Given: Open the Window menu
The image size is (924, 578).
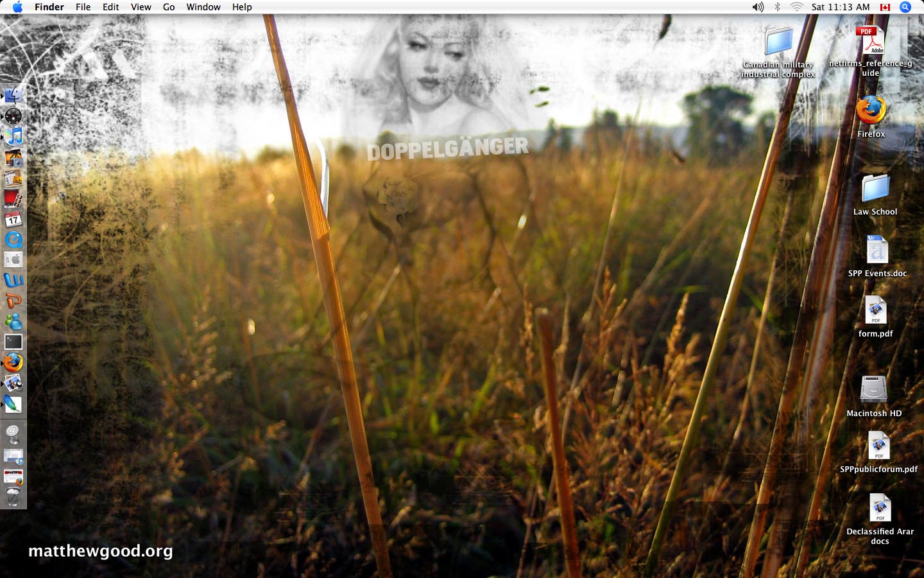Looking at the screenshot, I should (203, 7).
